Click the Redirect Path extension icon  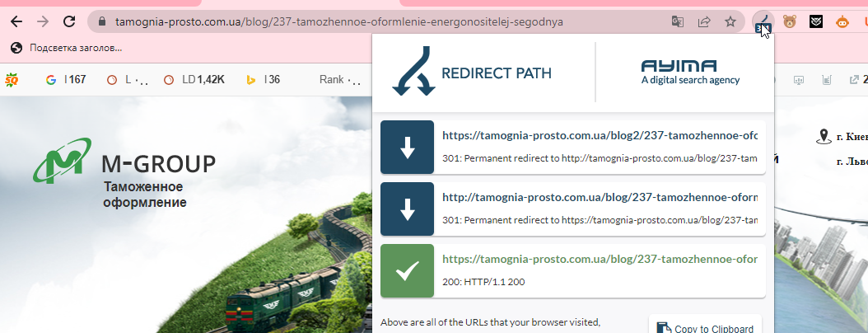(763, 22)
